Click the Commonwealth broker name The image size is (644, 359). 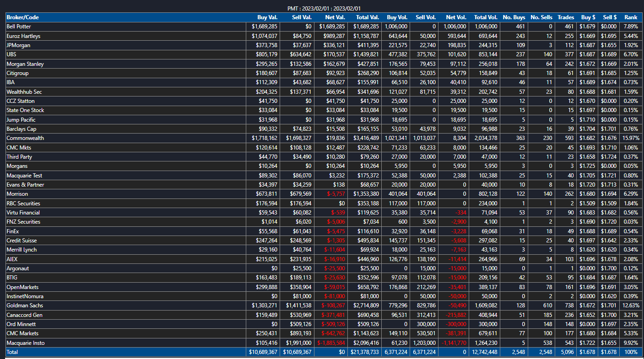click(x=25, y=138)
